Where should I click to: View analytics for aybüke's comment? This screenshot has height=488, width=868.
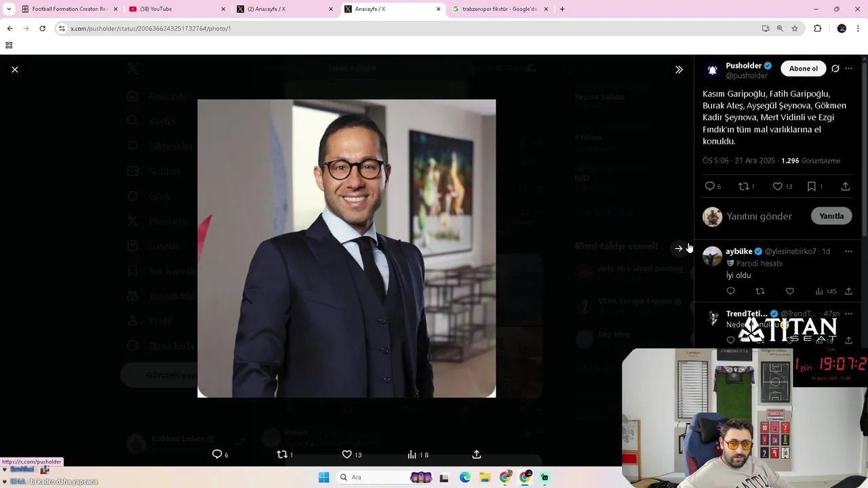point(825,291)
